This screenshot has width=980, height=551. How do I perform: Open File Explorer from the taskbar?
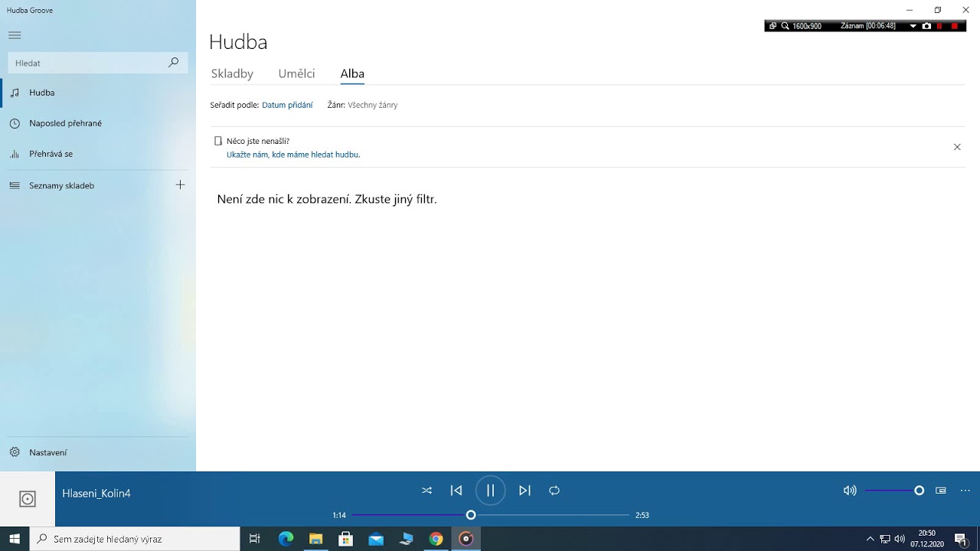pyautogui.click(x=315, y=539)
